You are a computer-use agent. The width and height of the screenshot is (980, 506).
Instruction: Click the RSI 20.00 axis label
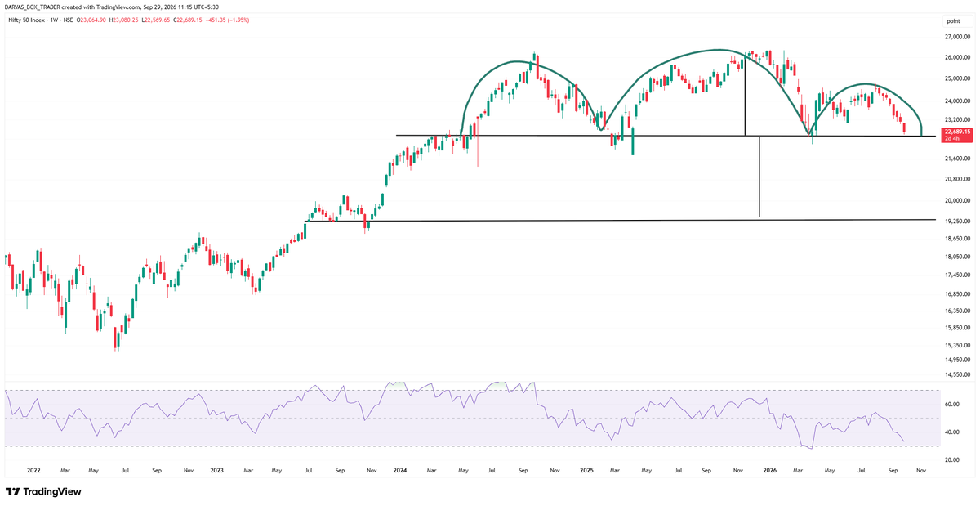tap(952, 460)
